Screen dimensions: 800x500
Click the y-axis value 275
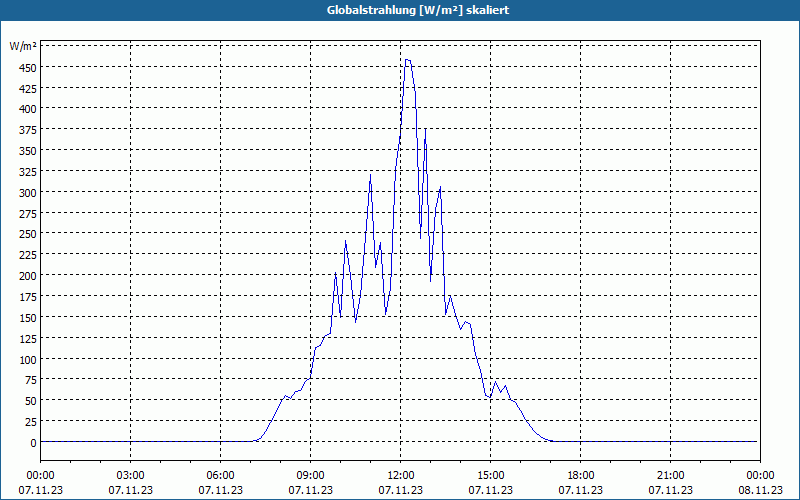[27, 214]
